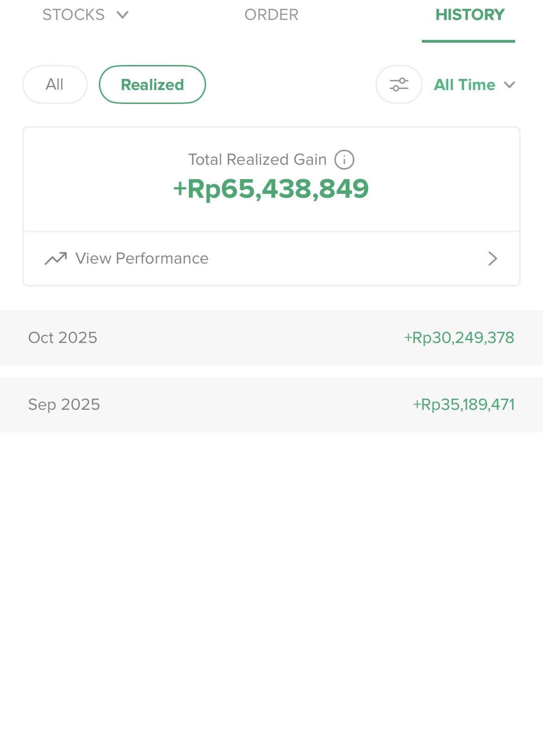Click the +Rp35,189,471 September amount
Viewport: 543px width, 756px height.
[x=464, y=405]
